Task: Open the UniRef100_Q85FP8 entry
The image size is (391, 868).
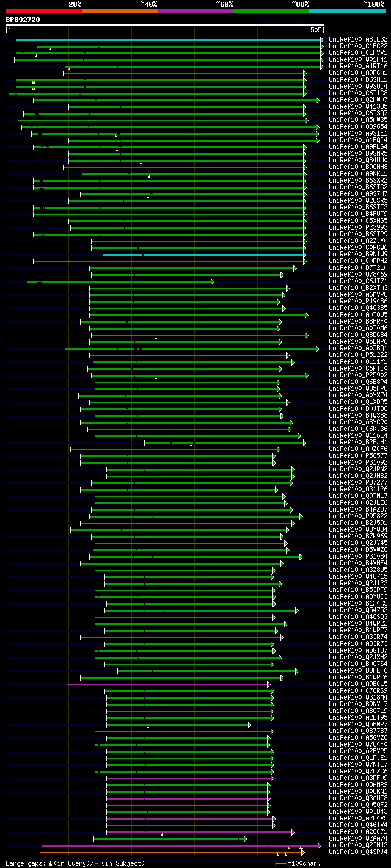Action: coord(358,389)
